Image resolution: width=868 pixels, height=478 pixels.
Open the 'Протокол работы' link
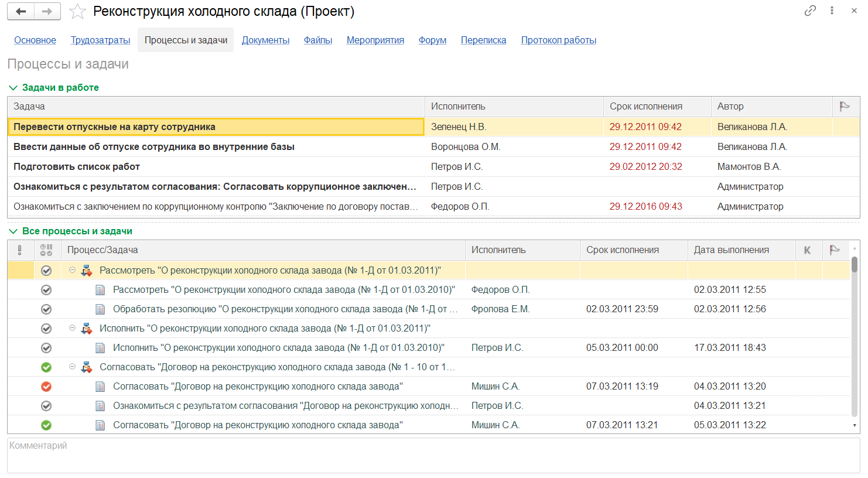click(x=558, y=40)
